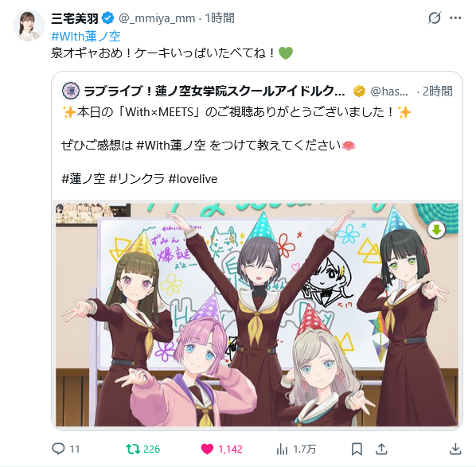Open the @_mmiya_mm handle link
This screenshot has height=467, width=476.
157,18
